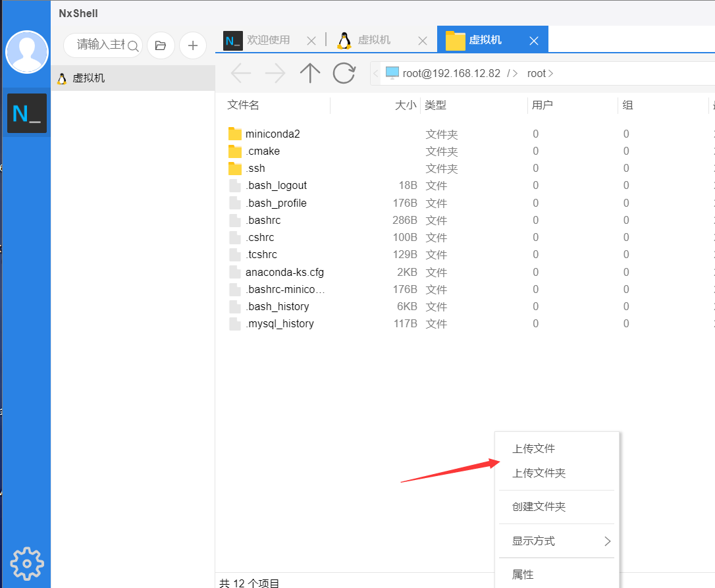The width and height of the screenshot is (715, 588).
Task: Refresh the remote directory listing
Action: (x=344, y=73)
